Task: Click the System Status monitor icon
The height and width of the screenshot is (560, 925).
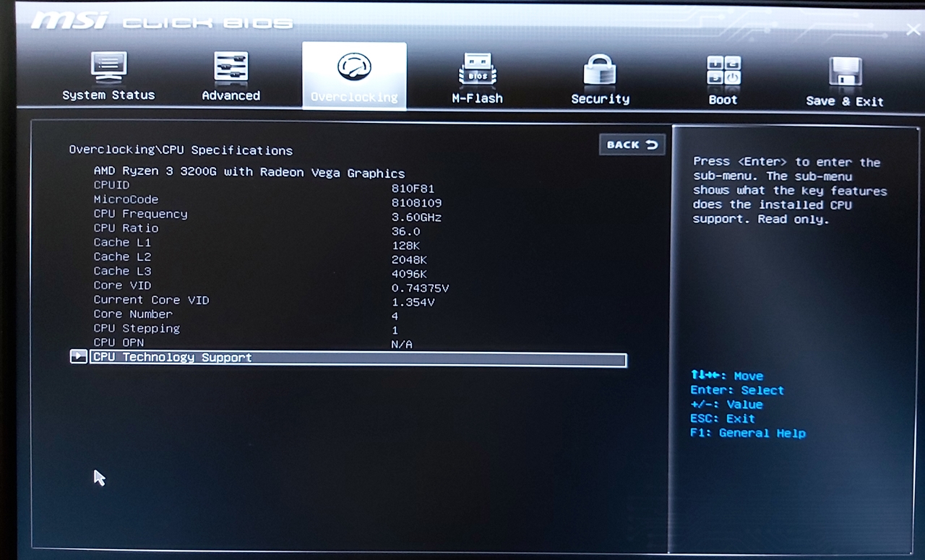Action: tap(108, 67)
